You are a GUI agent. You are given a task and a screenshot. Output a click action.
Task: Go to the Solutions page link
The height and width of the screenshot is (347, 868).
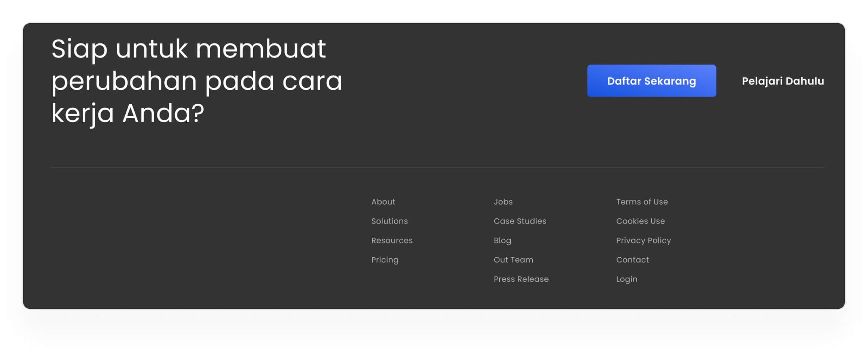[389, 221]
